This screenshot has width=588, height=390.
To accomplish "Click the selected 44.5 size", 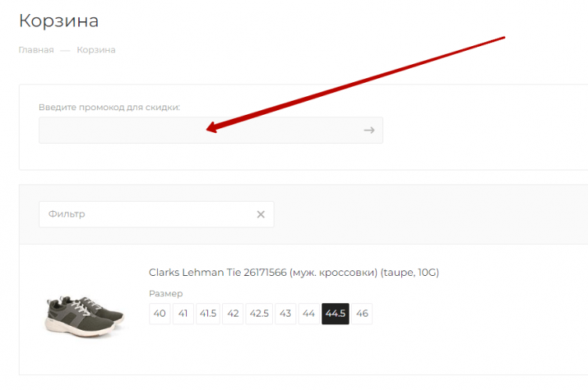I will [x=335, y=313].
